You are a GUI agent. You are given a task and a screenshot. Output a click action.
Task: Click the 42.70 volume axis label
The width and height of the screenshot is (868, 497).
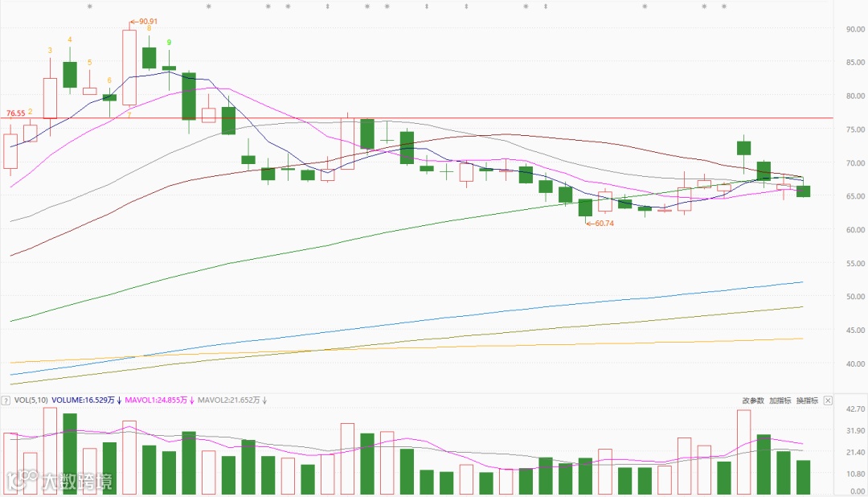pos(855,409)
